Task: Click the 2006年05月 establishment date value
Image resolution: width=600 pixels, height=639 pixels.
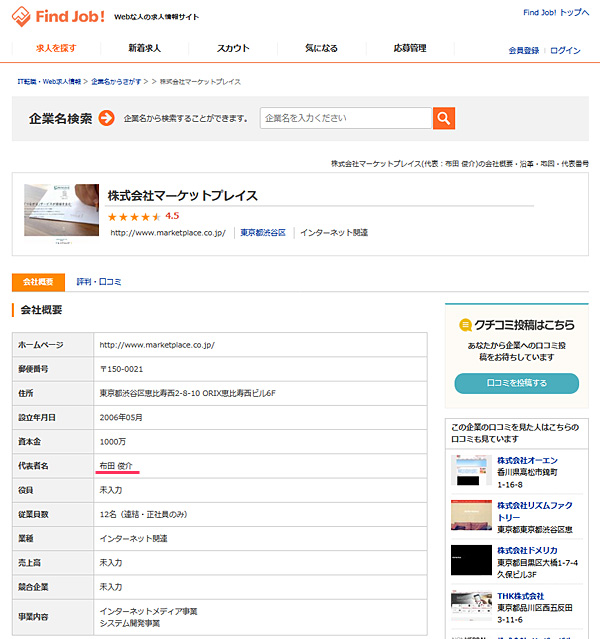Action: (121, 418)
